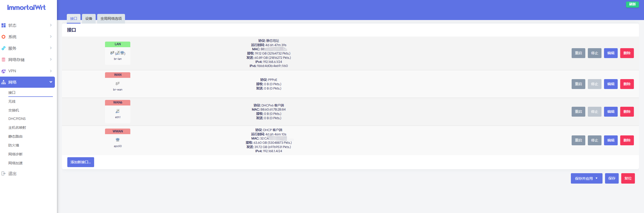Image resolution: width=644 pixels, height=213 pixels.
Task: Click the 系统 gear icon in sidebar
Action: 4,37
